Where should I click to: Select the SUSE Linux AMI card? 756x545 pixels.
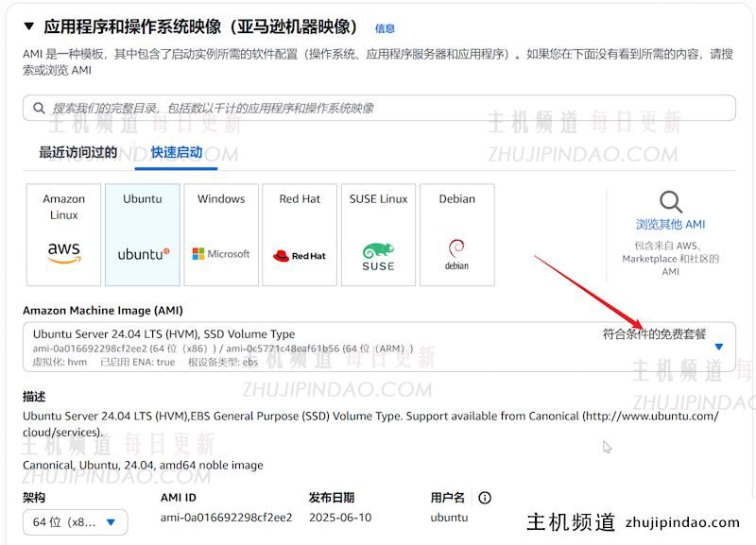[379, 234]
